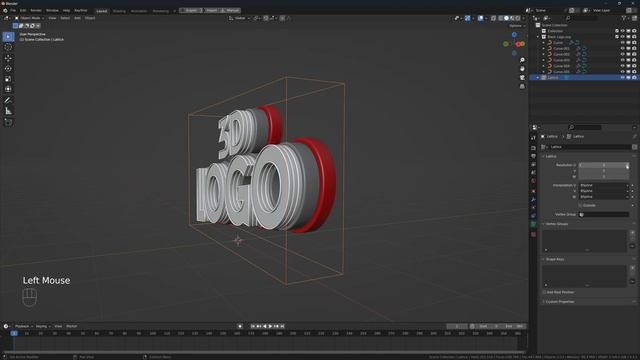Select the Add Cube tool
640x360 pixels.
click(8, 122)
